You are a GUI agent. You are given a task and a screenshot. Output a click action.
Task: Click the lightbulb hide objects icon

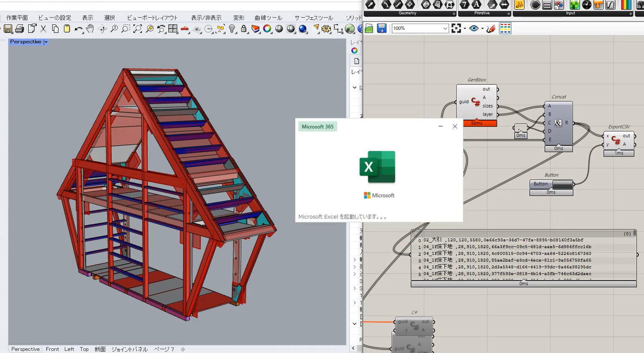(232, 29)
